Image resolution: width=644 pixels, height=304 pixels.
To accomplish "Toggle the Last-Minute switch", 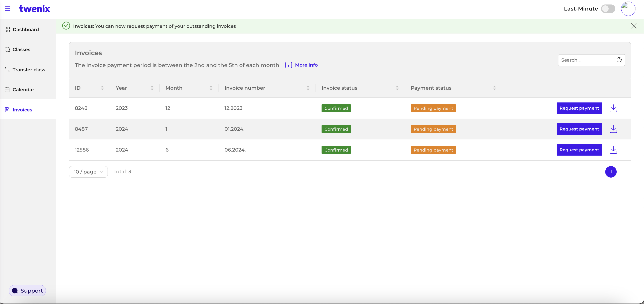I will (x=608, y=9).
